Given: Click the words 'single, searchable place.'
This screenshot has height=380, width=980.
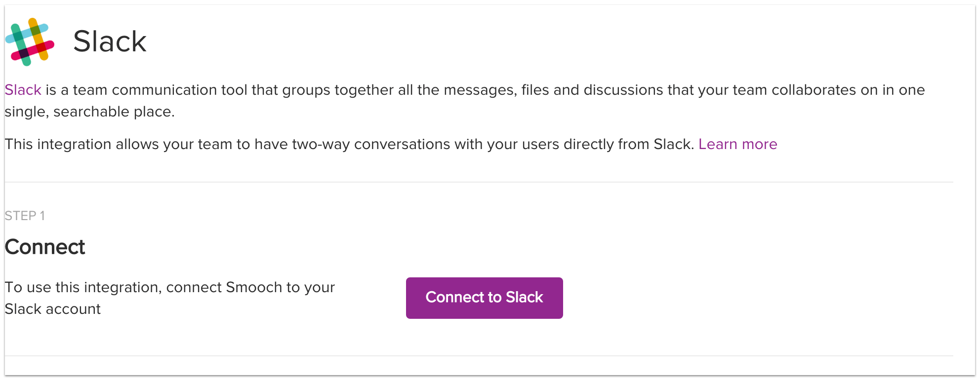Looking at the screenshot, I should point(89,112).
